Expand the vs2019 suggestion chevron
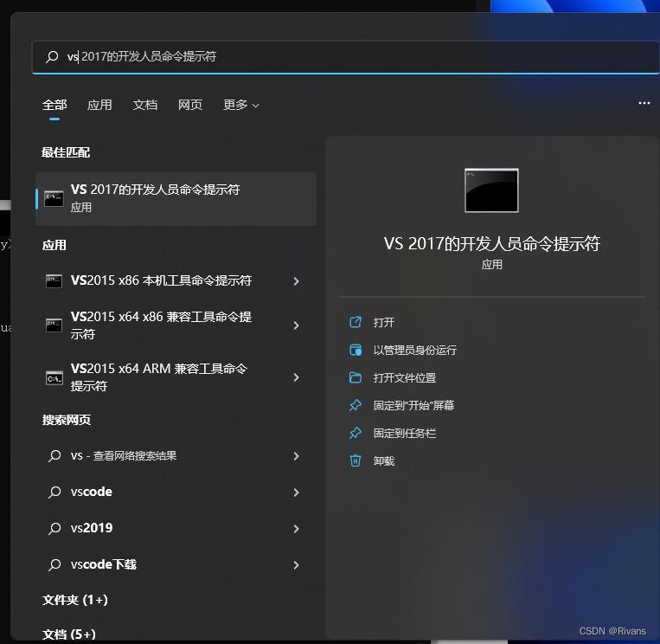 [x=297, y=529]
